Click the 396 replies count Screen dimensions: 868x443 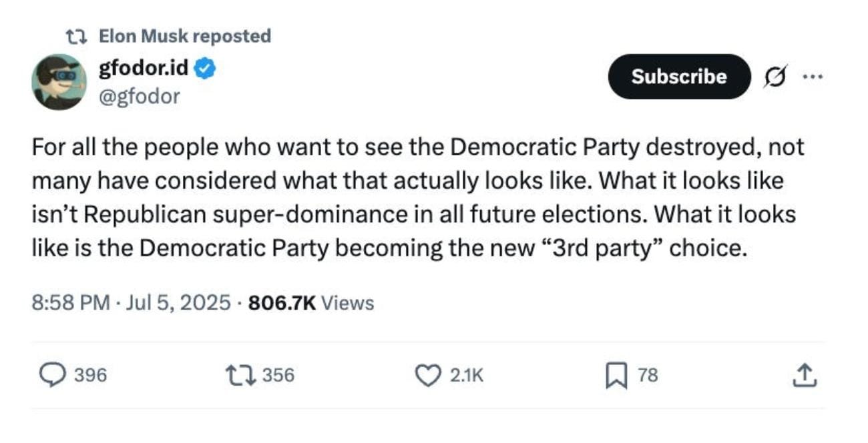[x=90, y=376]
